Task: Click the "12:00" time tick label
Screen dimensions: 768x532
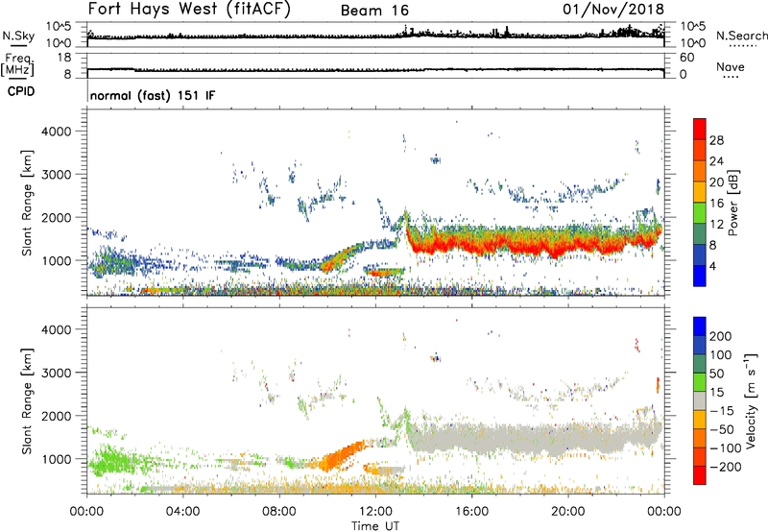Action: (375, 512)
